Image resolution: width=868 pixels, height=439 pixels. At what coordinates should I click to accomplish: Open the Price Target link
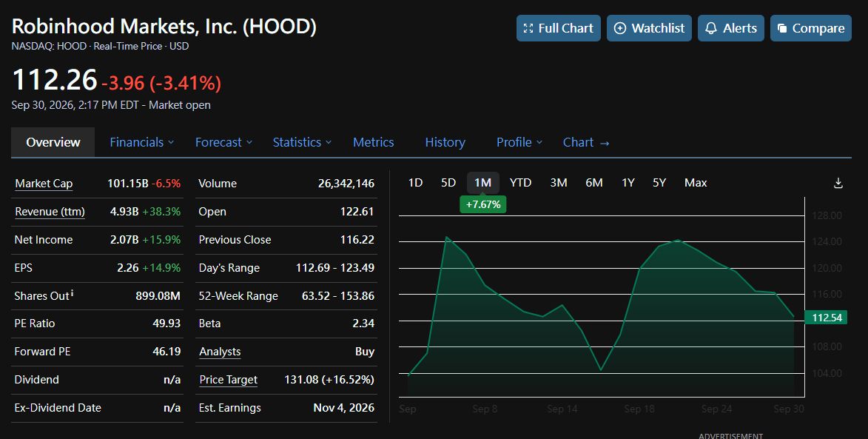pos(228,380)
